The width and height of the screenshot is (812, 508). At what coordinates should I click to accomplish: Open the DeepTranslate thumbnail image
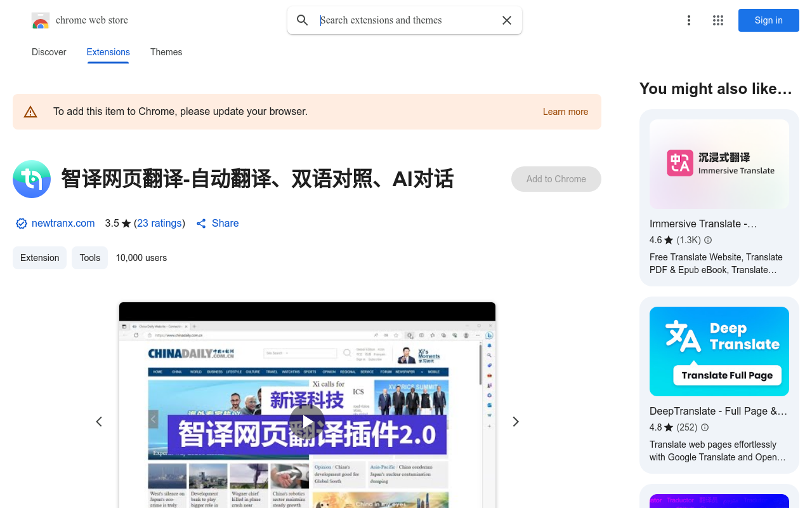[x=719, y=351]
